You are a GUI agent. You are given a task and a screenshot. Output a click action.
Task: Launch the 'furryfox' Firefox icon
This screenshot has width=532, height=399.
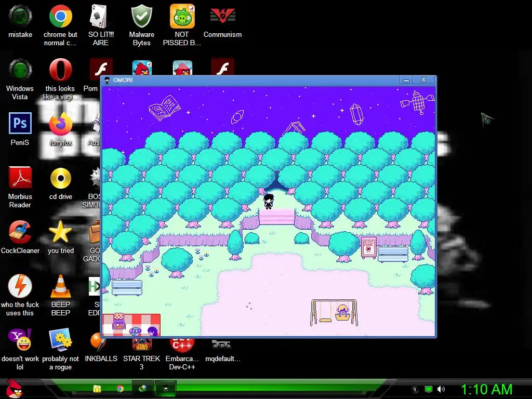tap(60, 124)
